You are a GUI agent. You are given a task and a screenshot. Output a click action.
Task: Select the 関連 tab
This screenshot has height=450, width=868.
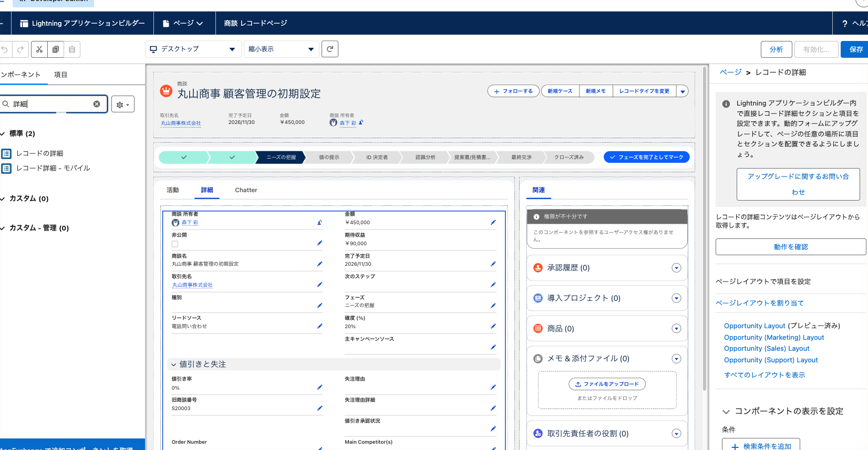pyautogui.click(x=539, y=190)
